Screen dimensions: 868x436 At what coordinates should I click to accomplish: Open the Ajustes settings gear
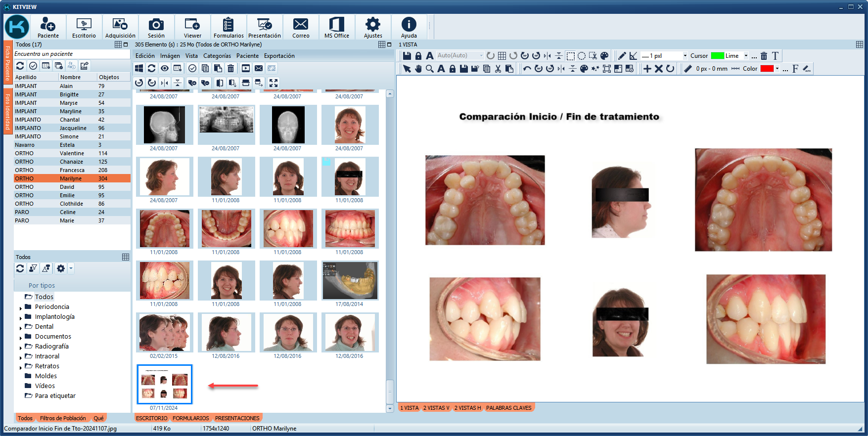(x=372, y=27)
